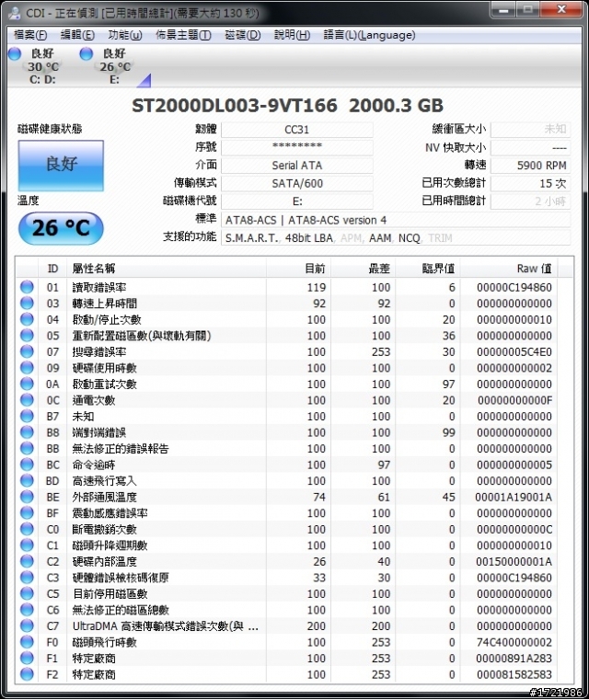589x700 pixels.
Task: Click the interface field Serial ATA
Action: click(297, 166)
